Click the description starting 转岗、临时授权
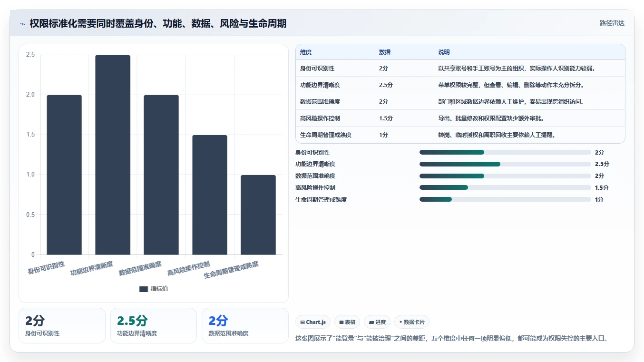The height and width of the screenshot is (362, 644). pyautogui.click(x=497, y=135)
